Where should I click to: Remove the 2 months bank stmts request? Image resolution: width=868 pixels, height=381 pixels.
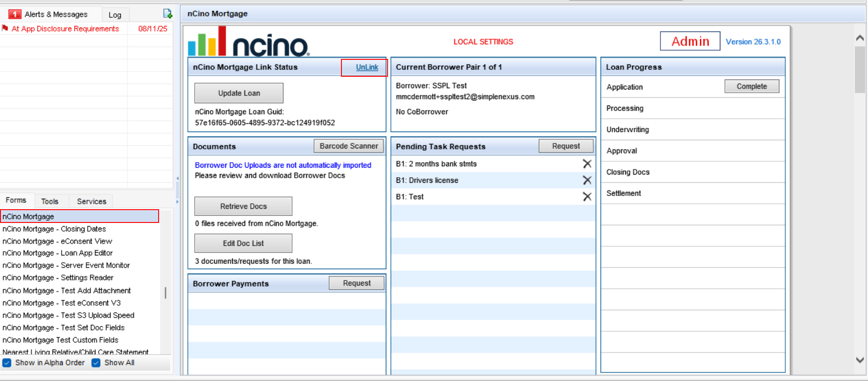pyautogui.click(x=587, y=164)
